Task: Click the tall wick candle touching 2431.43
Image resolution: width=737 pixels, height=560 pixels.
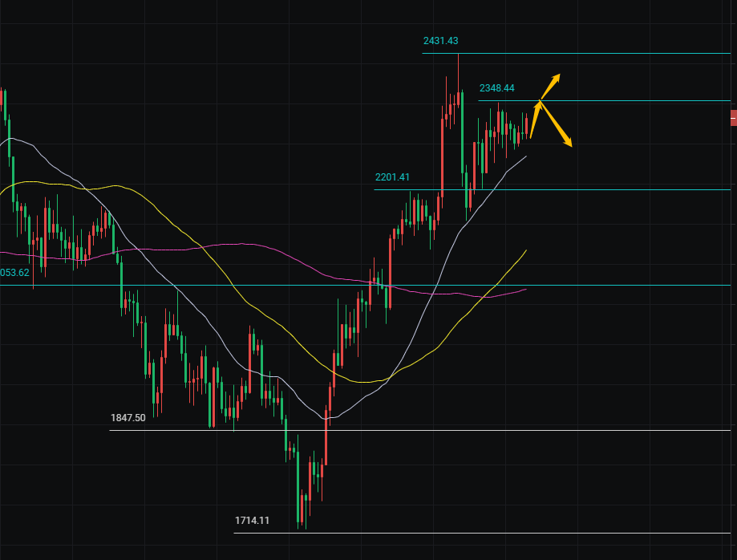Action: (x=459, y=96)
